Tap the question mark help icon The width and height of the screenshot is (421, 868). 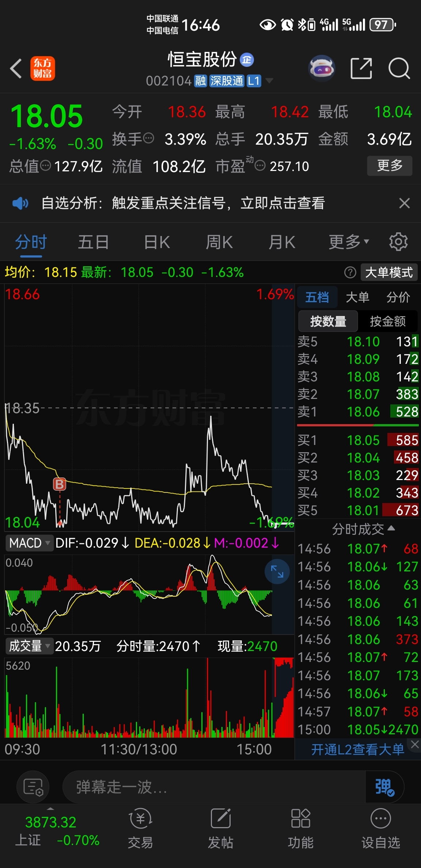[x=350, y=272]
